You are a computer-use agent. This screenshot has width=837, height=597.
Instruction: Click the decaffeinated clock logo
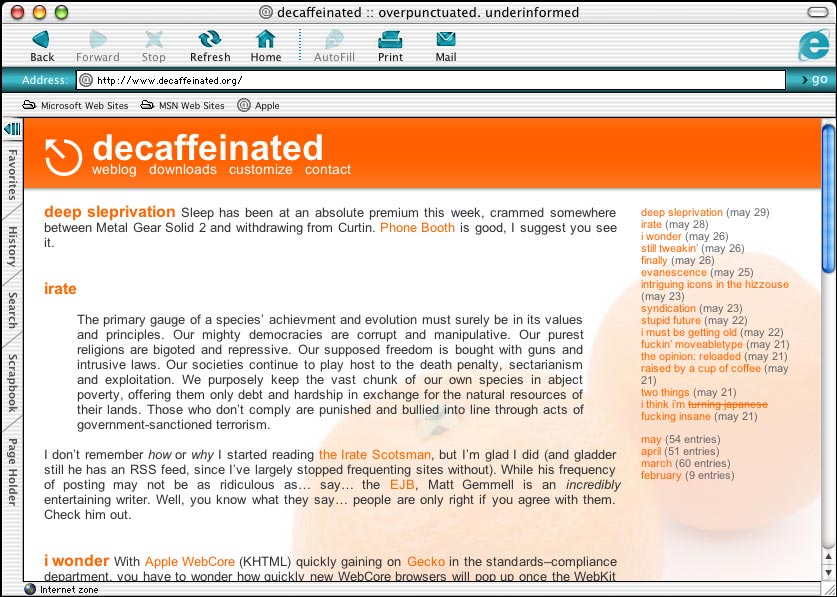point(64,157)
